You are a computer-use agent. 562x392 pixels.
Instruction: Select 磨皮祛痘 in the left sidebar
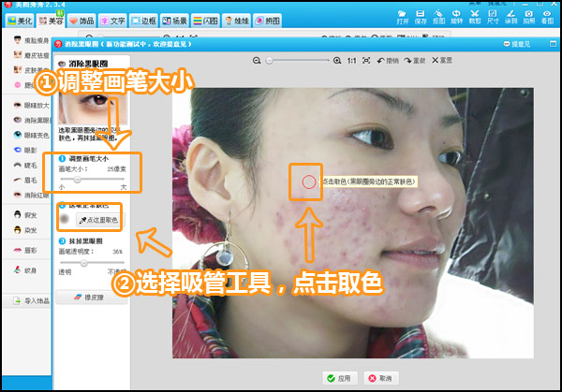31,55
